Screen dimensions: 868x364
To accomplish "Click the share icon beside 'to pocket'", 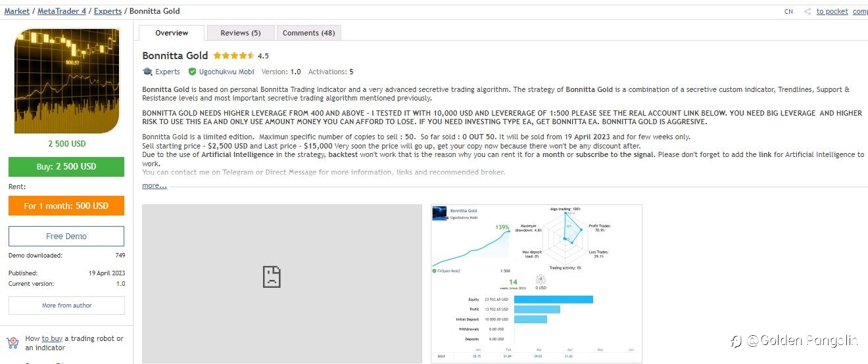I will pyautogui.click(x=807, y=11).
